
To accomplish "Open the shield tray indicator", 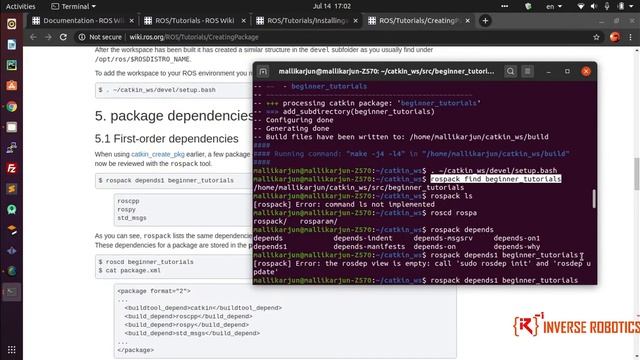I will tap(528, 6).
